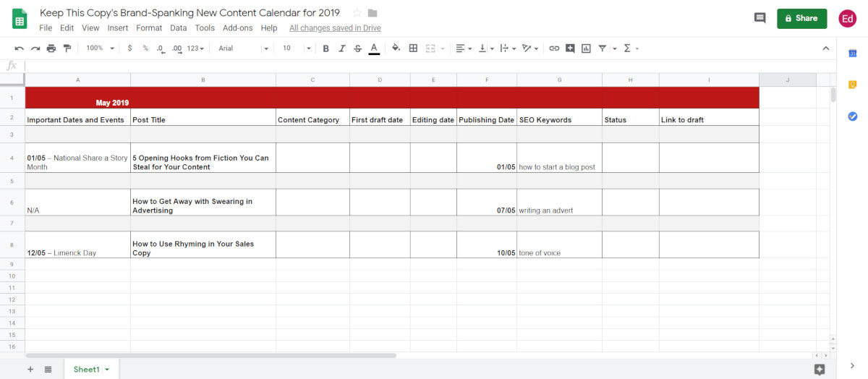868x379 pixels.
Task: Select column G header
Action: 559,80
